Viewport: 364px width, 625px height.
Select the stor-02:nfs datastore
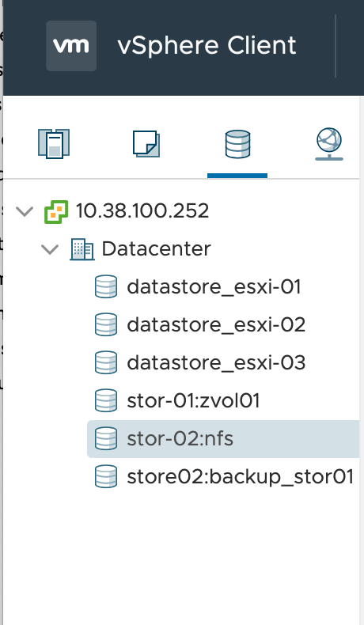[x=223, y=439]
